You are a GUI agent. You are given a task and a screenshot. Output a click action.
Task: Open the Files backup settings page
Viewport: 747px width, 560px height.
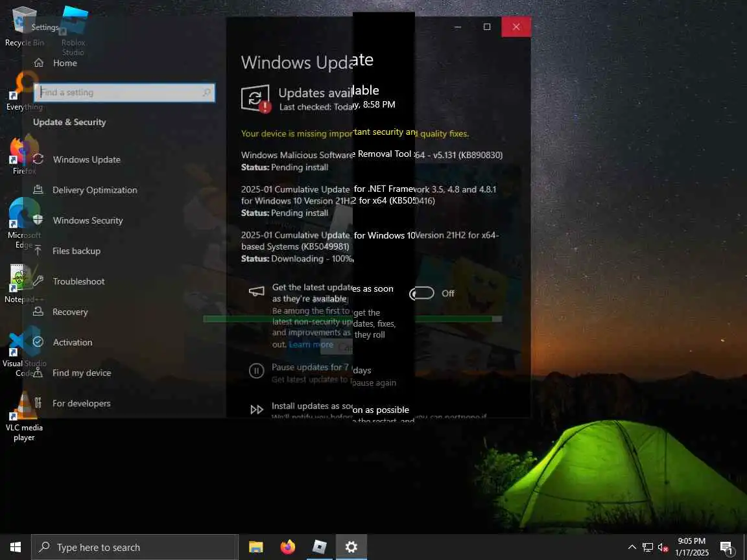coord(67,251)
